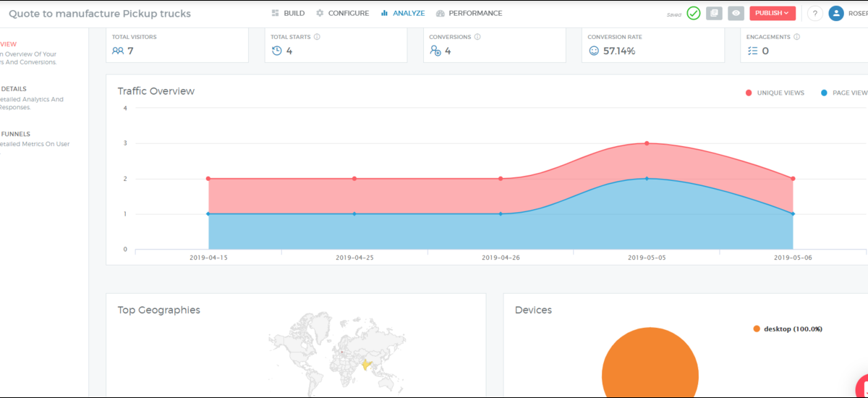Go to the Performance tab
The image size is (868, 398).
pos(469,13)
